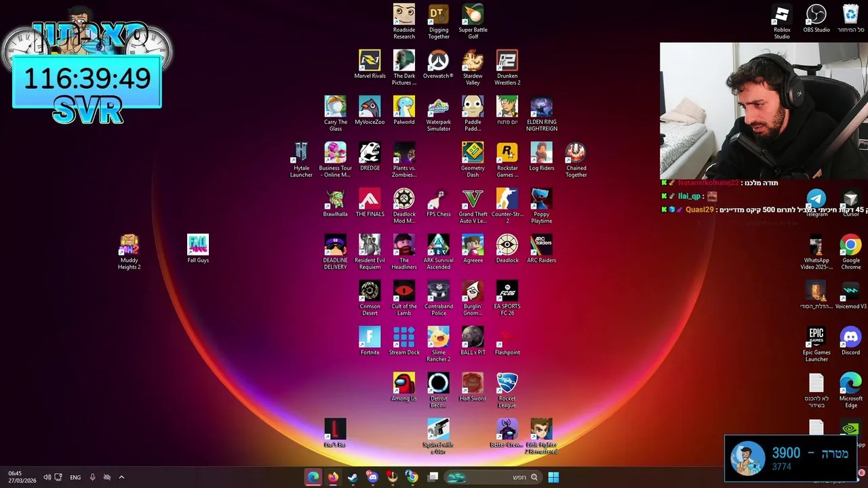The height and width of the screenshot is (488, 868).
Task: Open Super Battle Golf shortcut
Action: 473,22
